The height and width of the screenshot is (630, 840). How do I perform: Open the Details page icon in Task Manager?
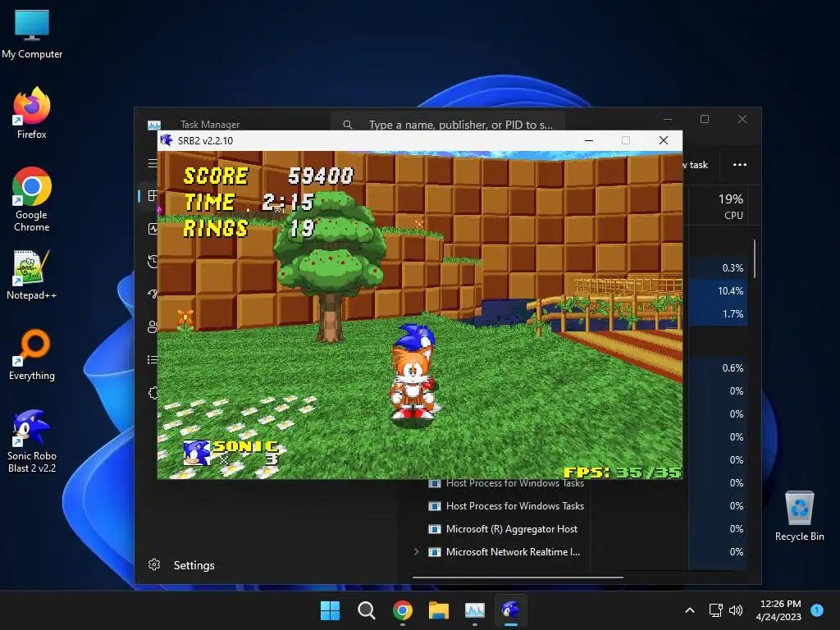coord(153,359)
